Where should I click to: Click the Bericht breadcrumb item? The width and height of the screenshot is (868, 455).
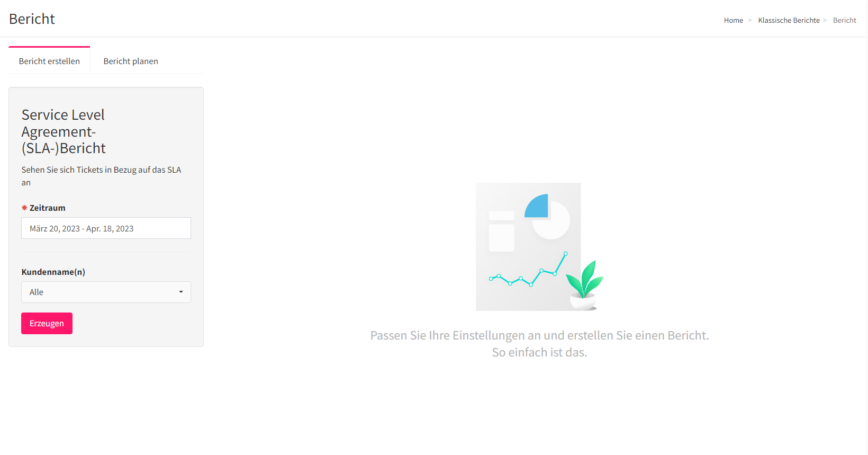844,20
